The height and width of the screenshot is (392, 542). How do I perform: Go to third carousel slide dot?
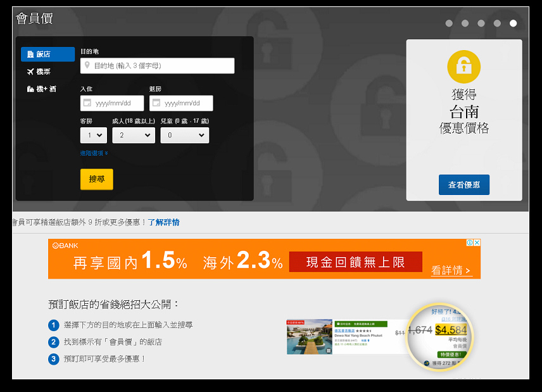tap(481, 23)
